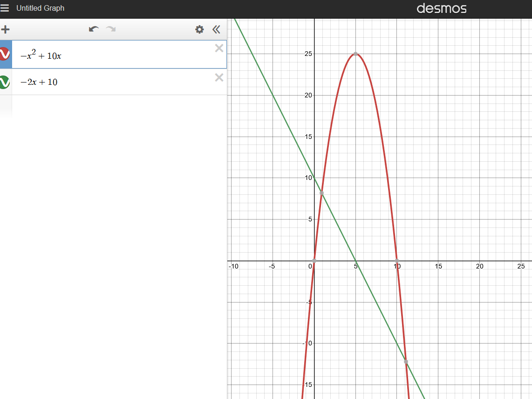Open the add item plus menu
The width and height of the screenshot is (532, 399).
pyautogui.click(x=5, y=30)
